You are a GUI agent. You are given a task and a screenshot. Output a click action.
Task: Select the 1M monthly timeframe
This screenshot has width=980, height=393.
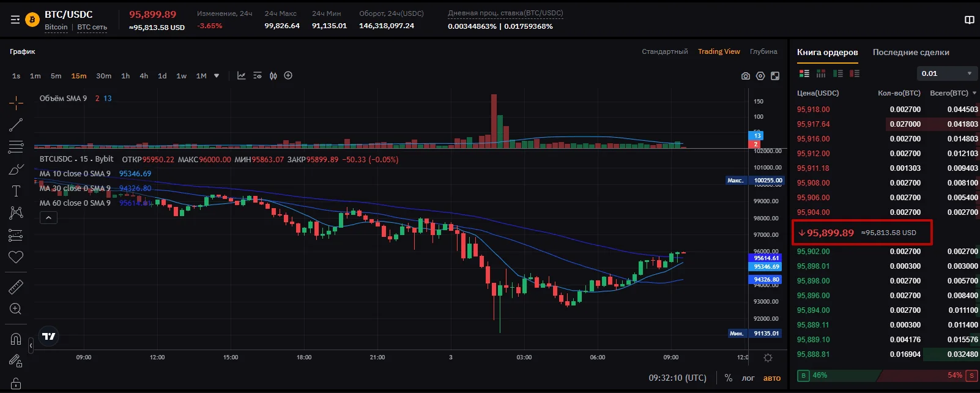(201, 76)
